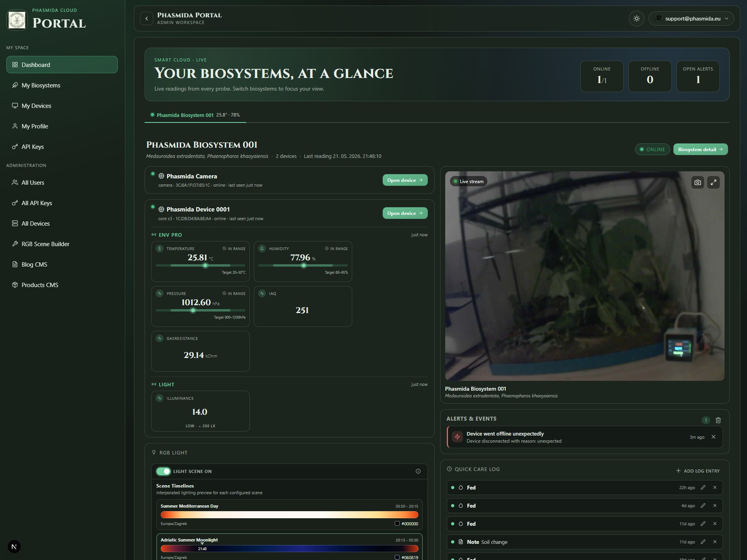Clear all alerts with the trash icon

coord(718,420)
